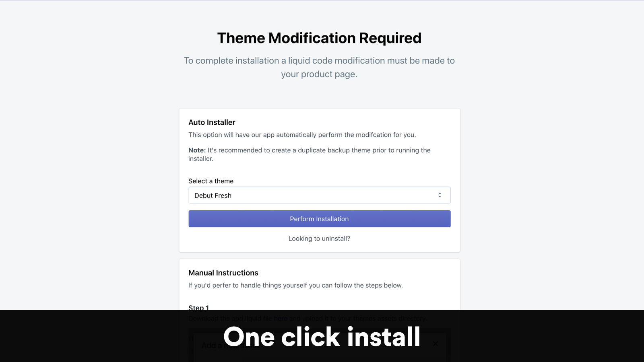
Task: Click the up-down arrows in theme selector
Action: click(440, 195)
